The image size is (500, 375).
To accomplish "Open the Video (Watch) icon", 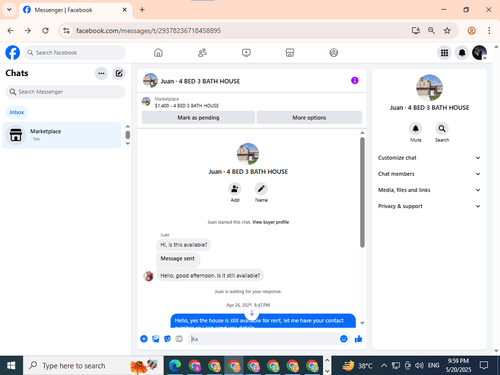I will point(246,53).
